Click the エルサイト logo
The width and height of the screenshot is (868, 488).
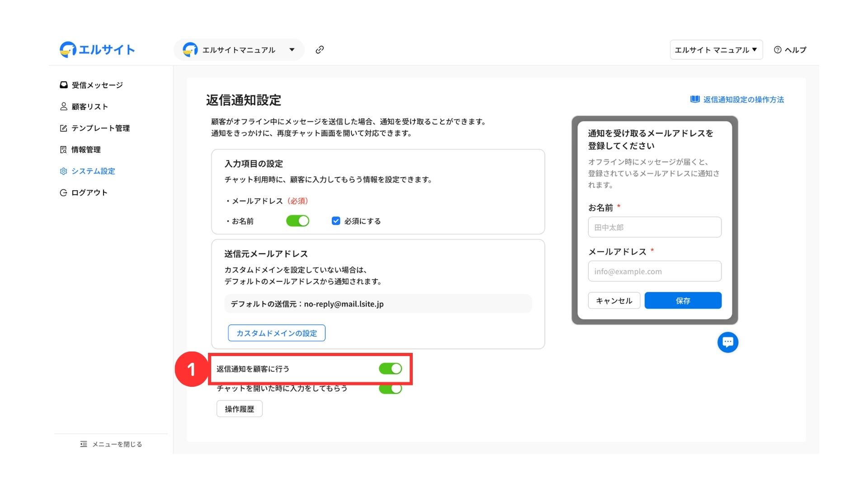coord(97,50)
